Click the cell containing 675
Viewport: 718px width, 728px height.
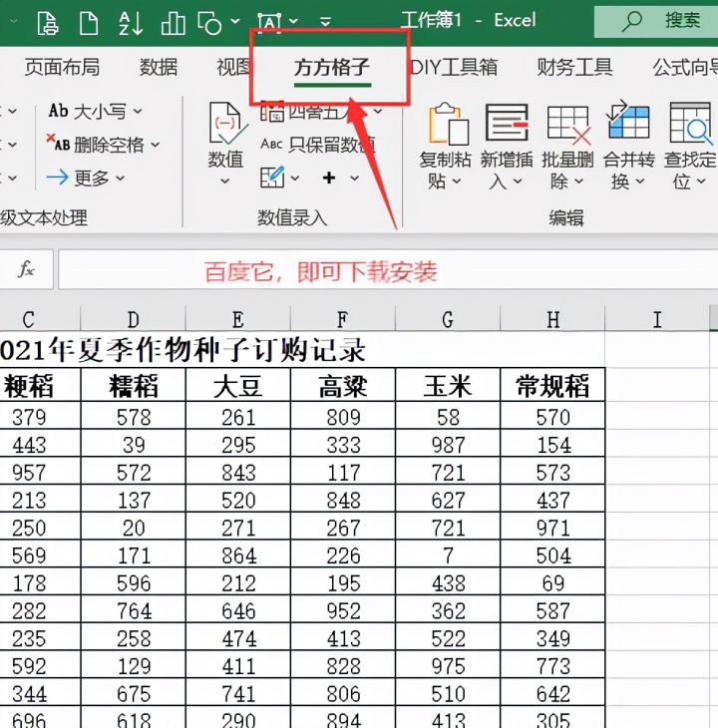point(134,692)
